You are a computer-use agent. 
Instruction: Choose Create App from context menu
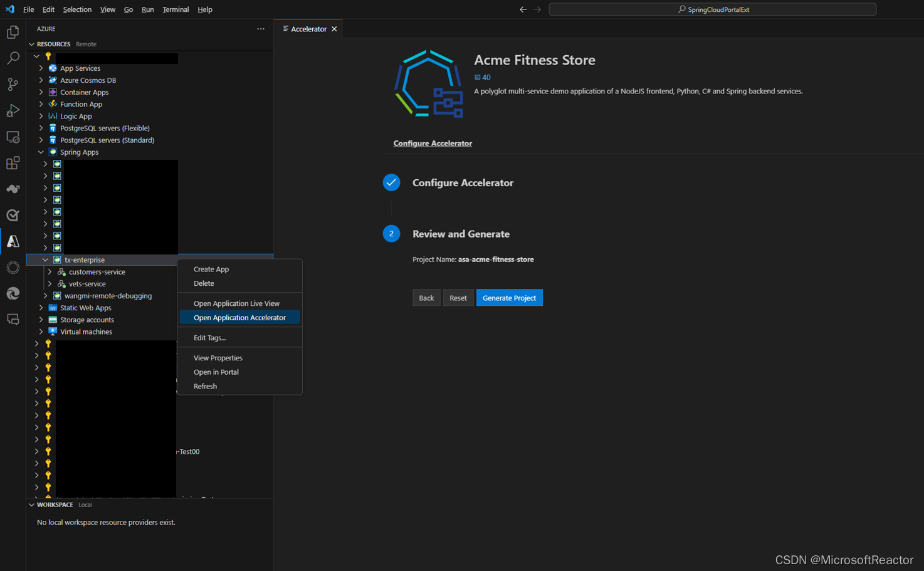coord(239,269)
